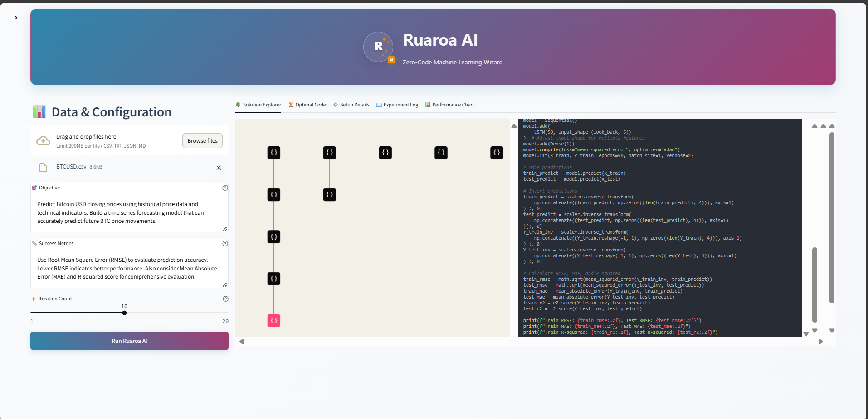Open the Setup Details tab
The width and height of the screenshot is (868, 419).
[351, 105]
